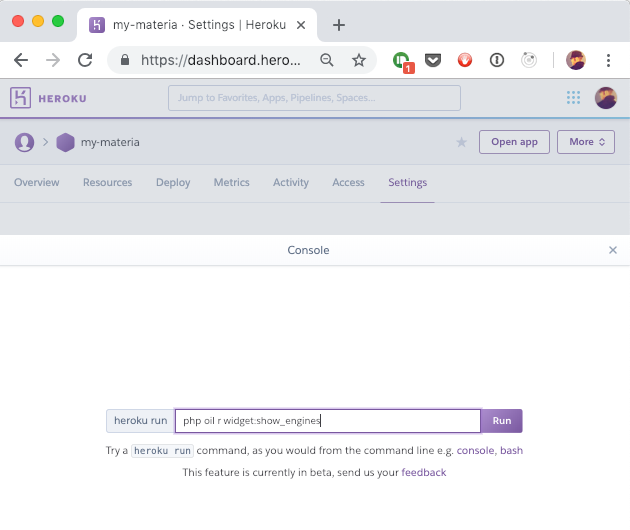This screenshot has height=530, width=630.
Task: Switch to the Metrics tab
Action: click(x=231, y=182)
